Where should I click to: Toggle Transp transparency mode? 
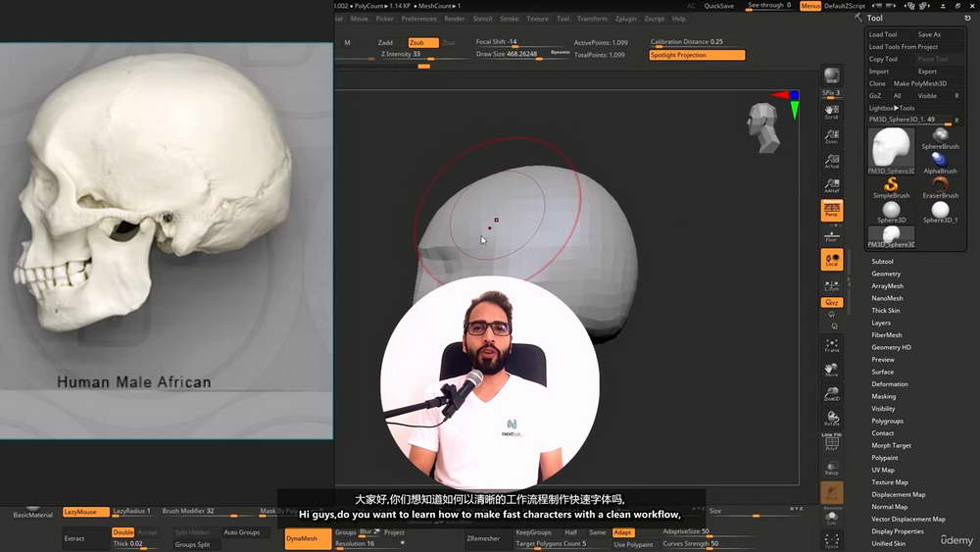click(x=831, y=469)
